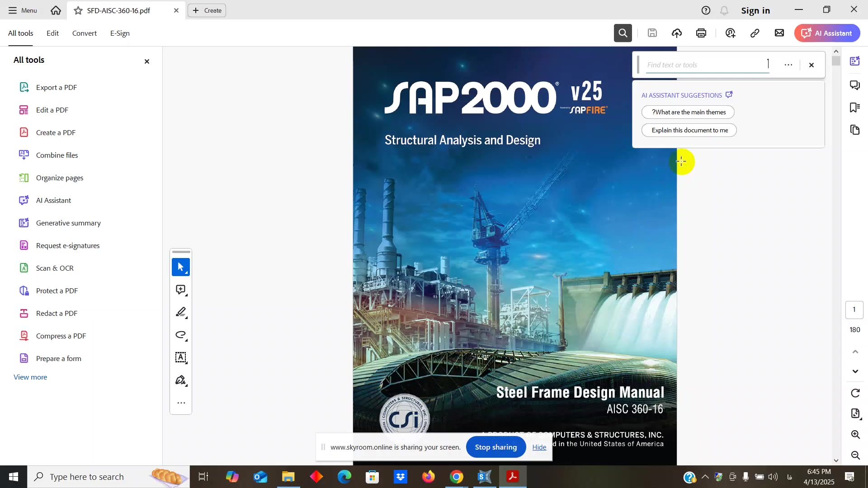The width and height of the screenshot is (868, 488).
Task: Open the search box options ellipsis
Action: coord(788,65)
